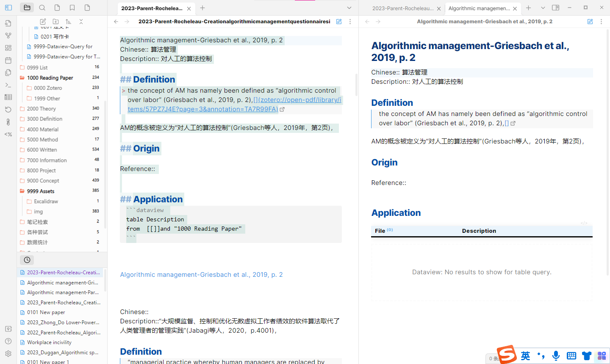The height and width of the screenshot is (364, 610).
Task: Open today's daily note calendar icon
Action: click(x=8, y=60)
